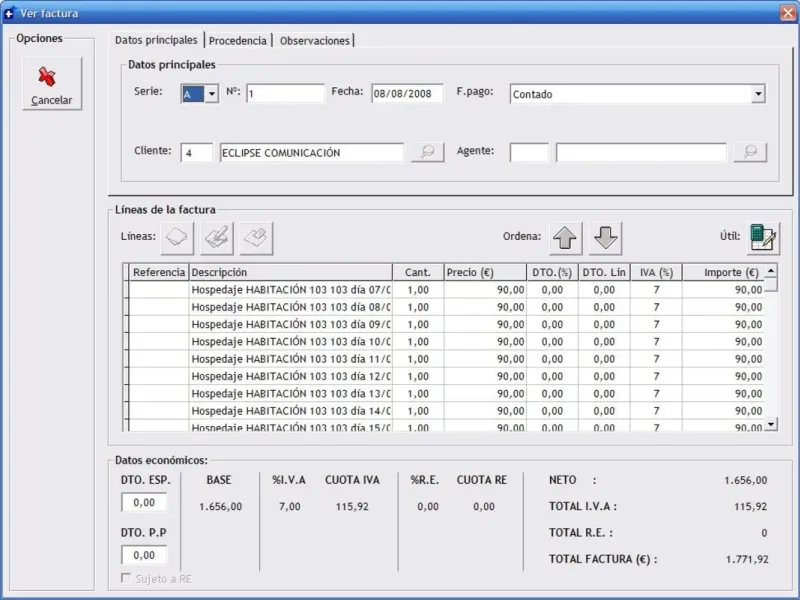Click the Referencia column header
This screenshot has height=600, width=800.
click(x=159, y=272)
